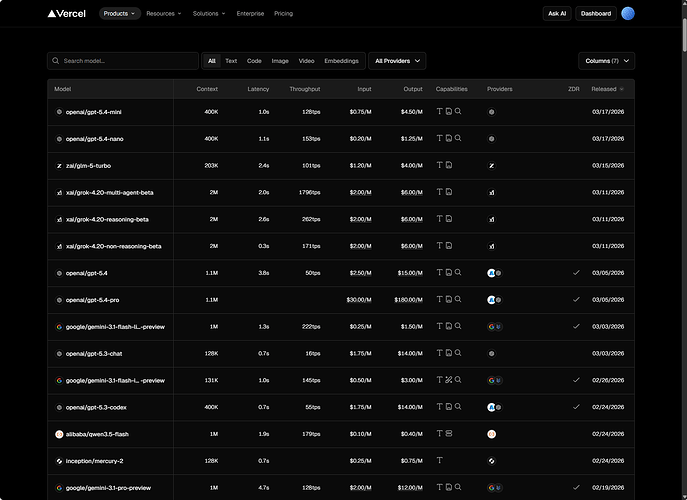Select the Embeddings filter tab

click(x=341, y=61)
